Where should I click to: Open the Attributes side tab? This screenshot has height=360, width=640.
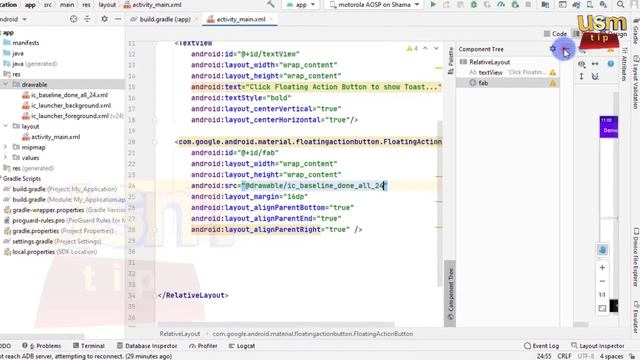click(x=624, y=64)
